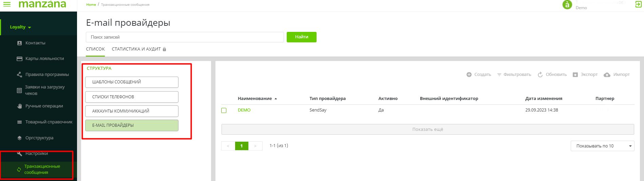Click the Demo user avatar icon
644x181 pixels.
(x=567, y=5)
